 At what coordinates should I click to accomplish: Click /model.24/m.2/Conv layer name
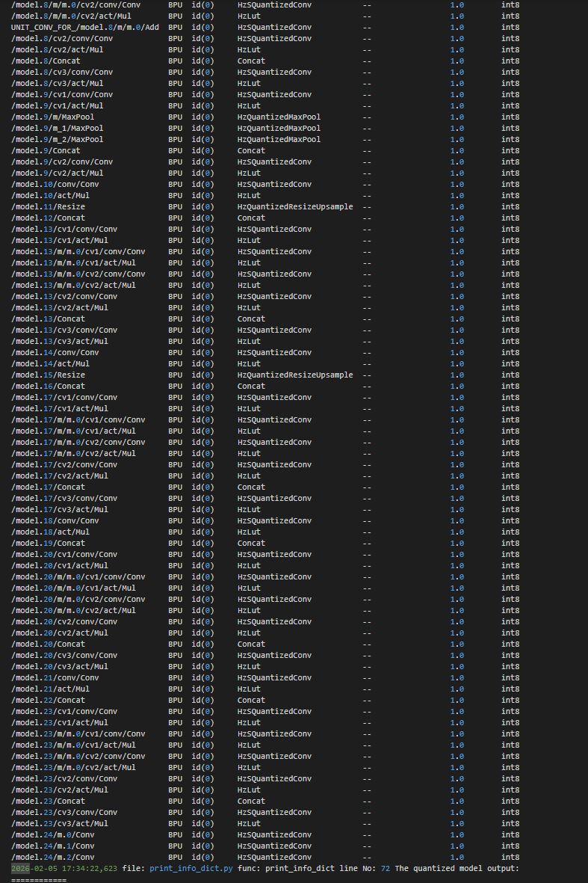(53, 857)
